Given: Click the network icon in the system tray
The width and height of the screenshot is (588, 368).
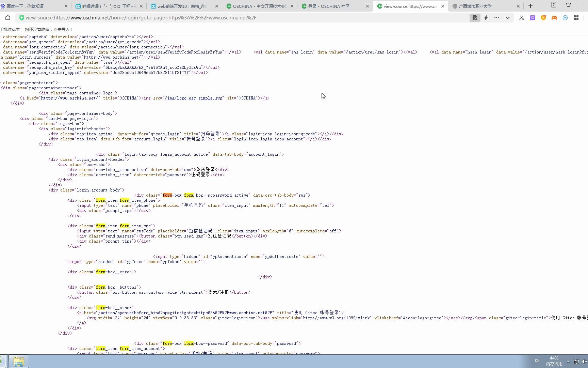Looking at the screenshot, I should coord(576,362).
